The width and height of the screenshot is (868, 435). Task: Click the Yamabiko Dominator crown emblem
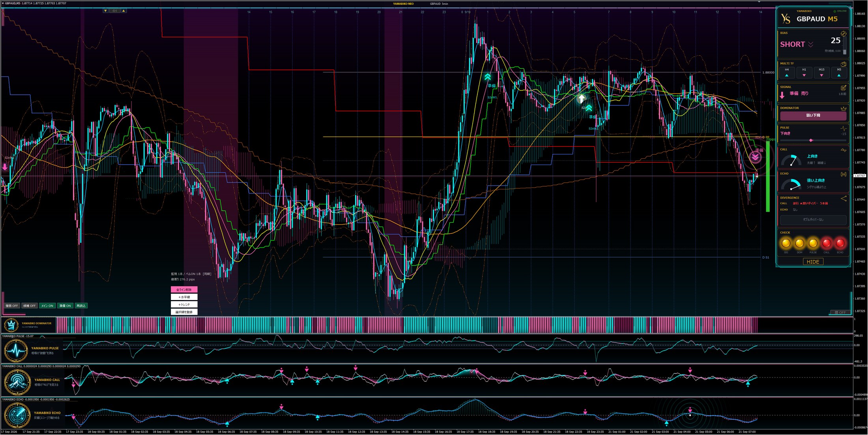11,325
